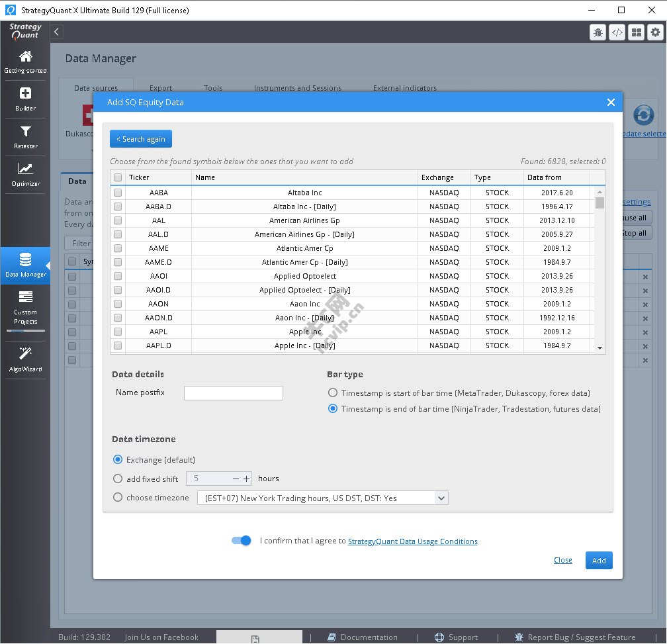Click the bug report toolbar icon
Image resolution: width=667 pixels, height=644 pixels.
598,32
